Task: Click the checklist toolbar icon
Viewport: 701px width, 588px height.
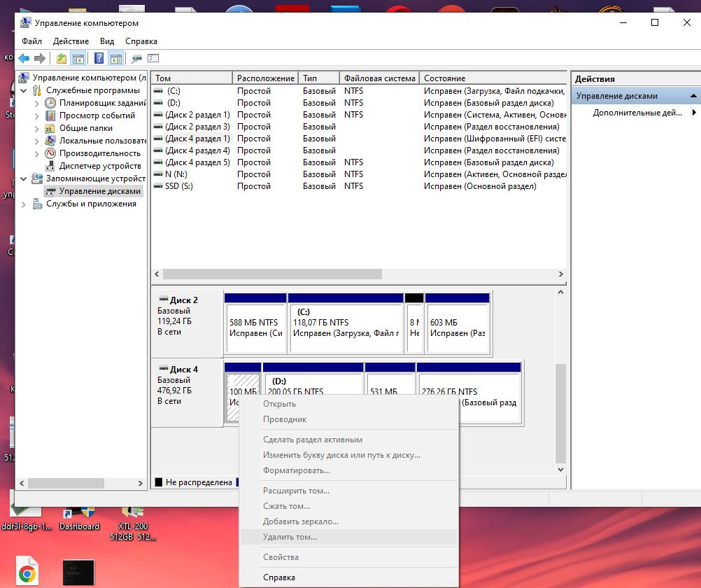Action: pos(153,58)
